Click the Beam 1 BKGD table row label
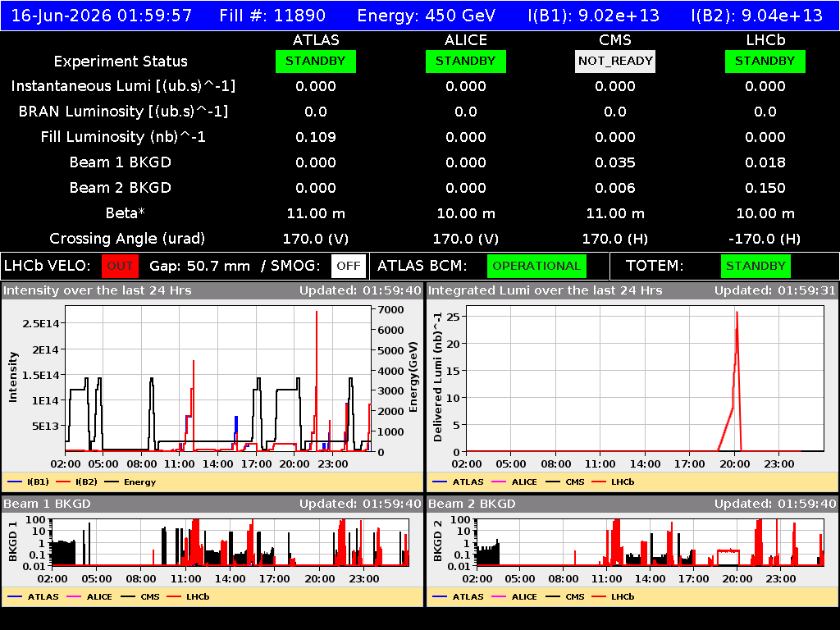This screenshot has width=840, height=630. [121, 162]
